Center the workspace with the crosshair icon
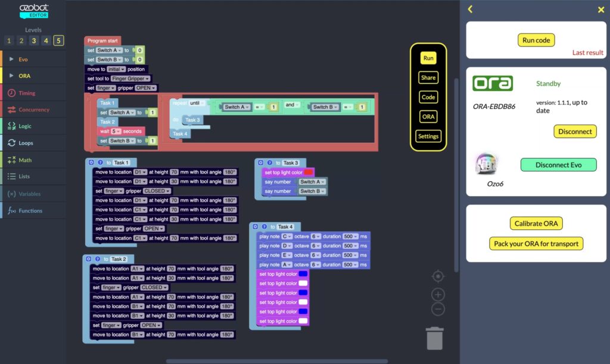 tap(438, 276)
